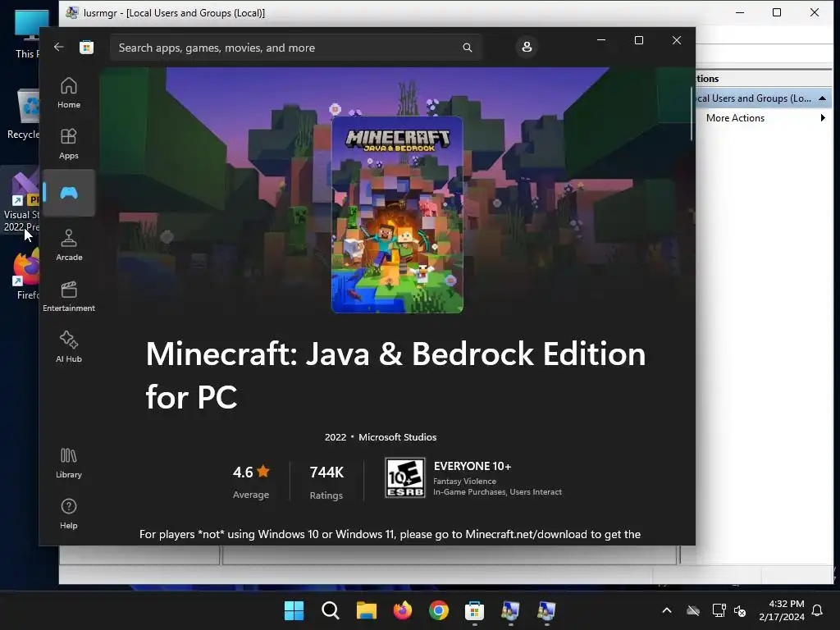The height and width of the screenshot is (630, 840).
Task: Select the Firefox desktop shortcut
Action: pos(27,274)
